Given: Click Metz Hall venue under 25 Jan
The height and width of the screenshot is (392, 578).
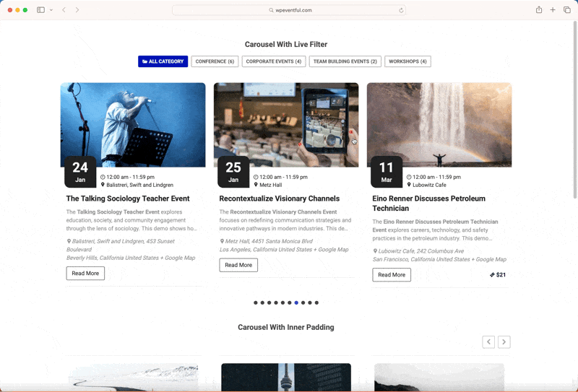Looking at the screenshot, I should pos(270,185).
